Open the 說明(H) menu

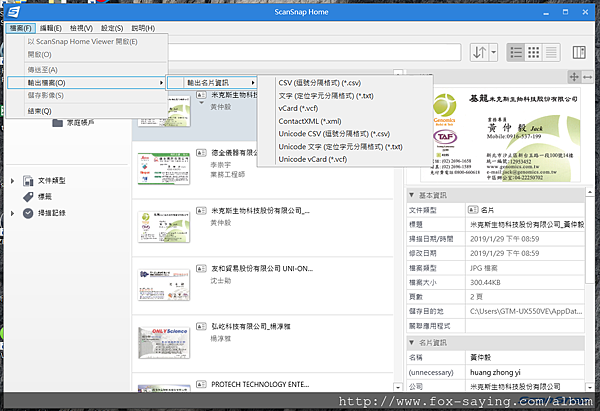coord(143,28)
